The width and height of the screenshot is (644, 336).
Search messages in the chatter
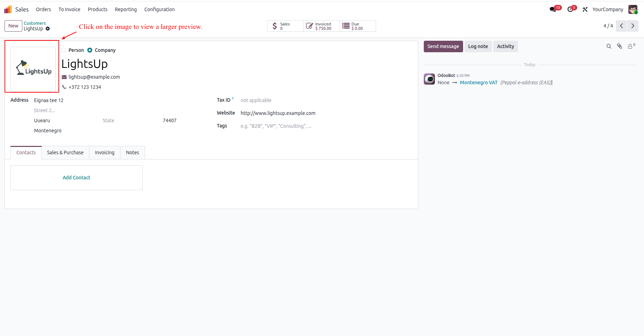click(609, 46)
